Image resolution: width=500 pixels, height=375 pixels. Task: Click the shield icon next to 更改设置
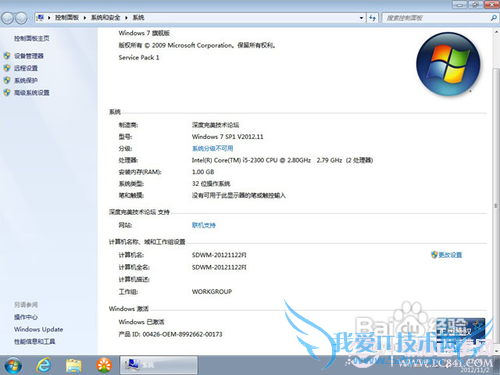pos(434,255)
